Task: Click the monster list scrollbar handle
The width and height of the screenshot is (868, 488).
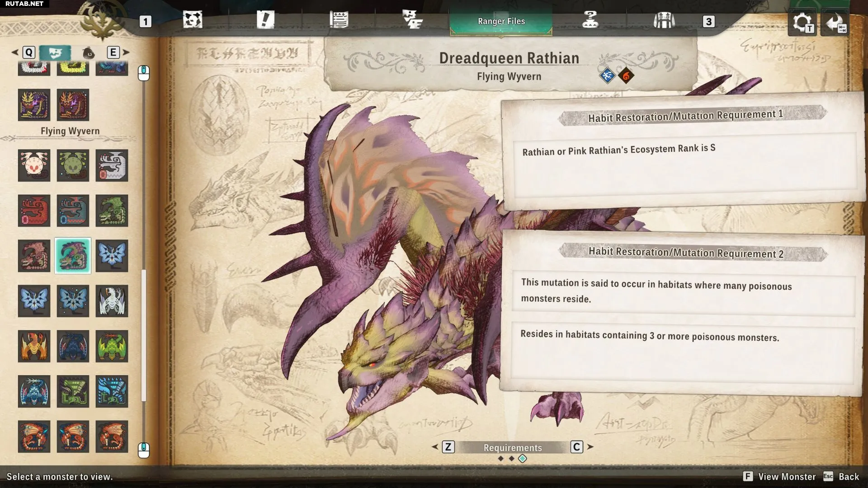Action: point(144,334)
